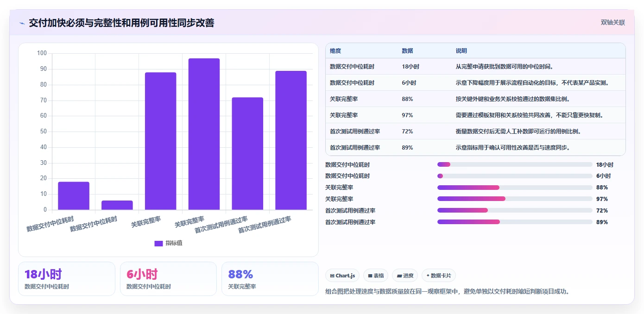Click the chart bar reaching 89
Screen dimensions: 644x314
point(291,140)
